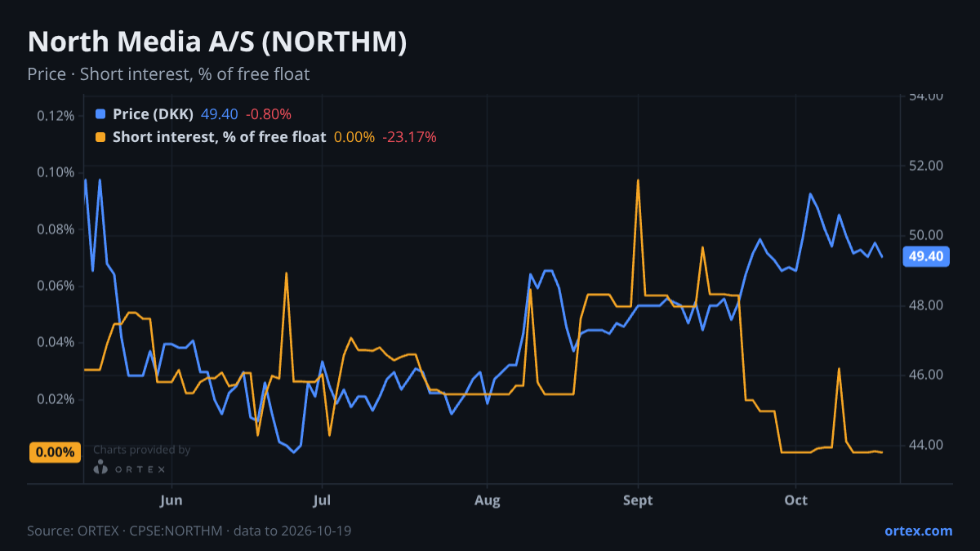Click the 52.00 right axis label

926,166
